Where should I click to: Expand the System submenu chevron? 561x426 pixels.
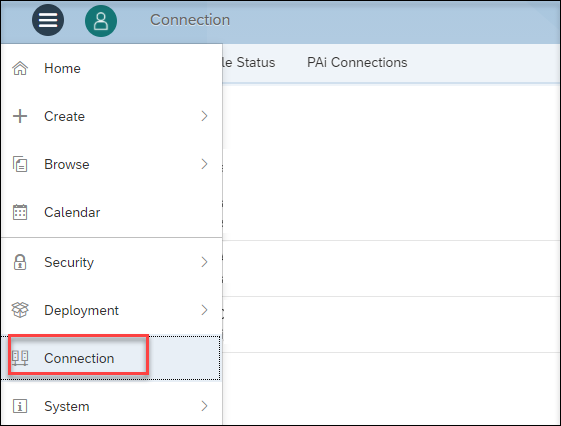pos(204,406)
